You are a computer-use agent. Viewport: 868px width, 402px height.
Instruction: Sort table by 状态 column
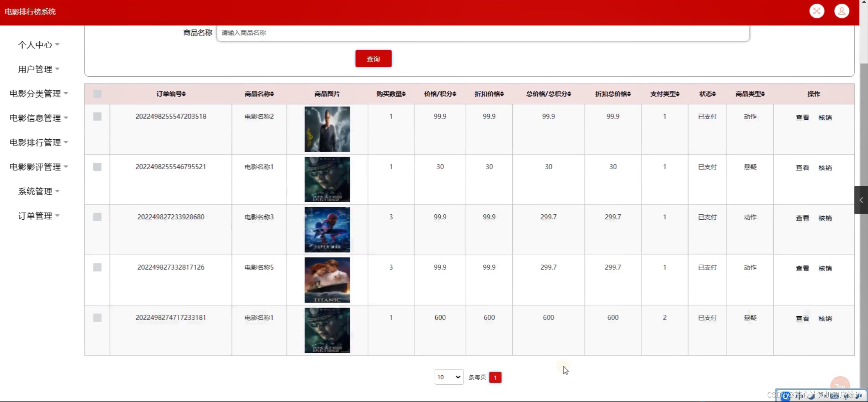(707, 94)
